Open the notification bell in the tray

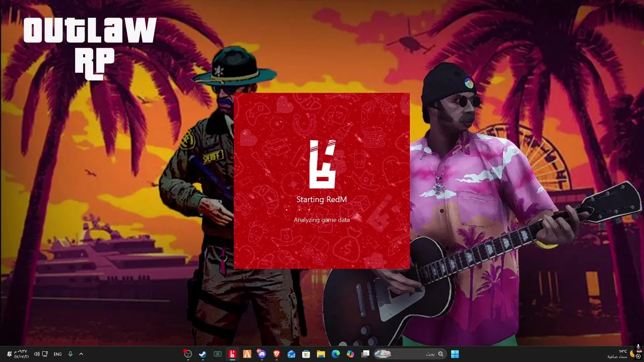(x=9, y=354)
